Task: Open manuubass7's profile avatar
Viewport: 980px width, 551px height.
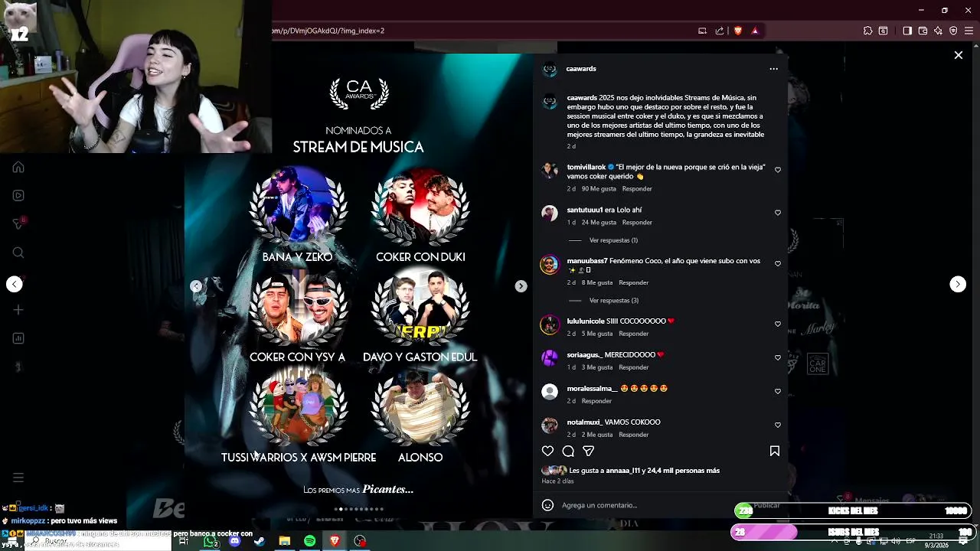Action: 550,265
